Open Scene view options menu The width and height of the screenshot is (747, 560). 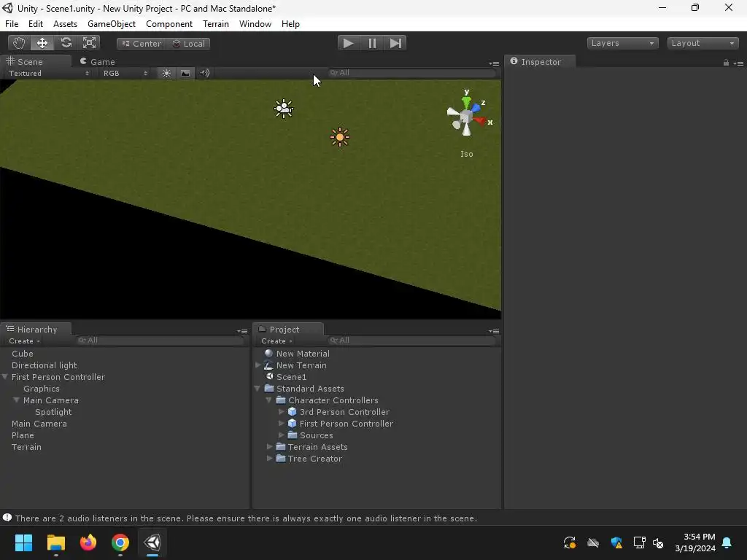pos(494,63)
